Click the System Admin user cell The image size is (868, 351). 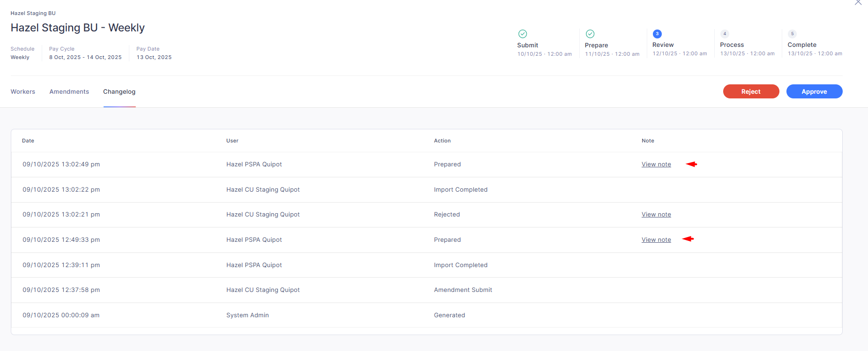pyautogui.click(x=247, y=315)
